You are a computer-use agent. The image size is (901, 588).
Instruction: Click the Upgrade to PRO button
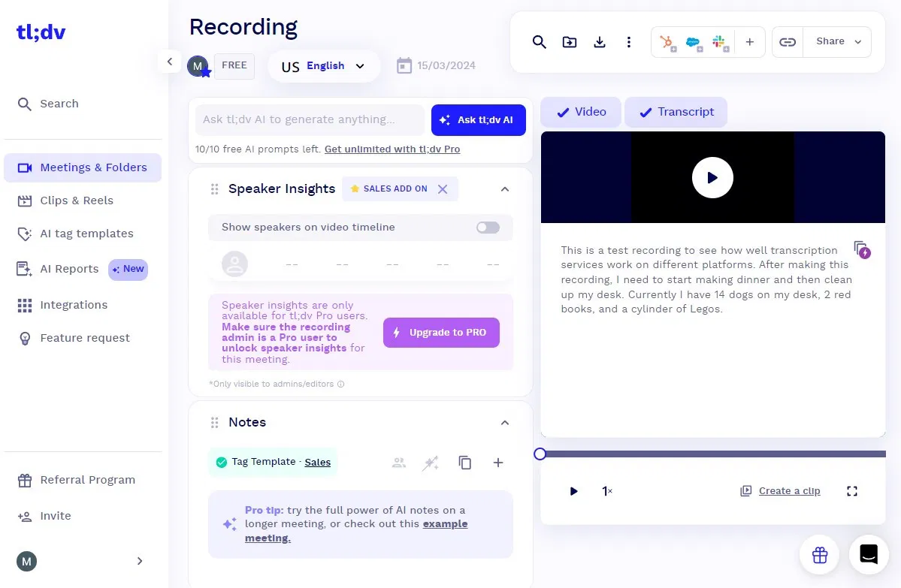[441, 333]
